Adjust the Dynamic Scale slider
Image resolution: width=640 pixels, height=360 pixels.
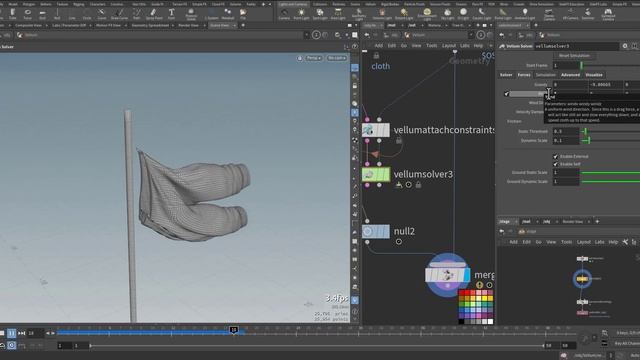click(610, 140)
